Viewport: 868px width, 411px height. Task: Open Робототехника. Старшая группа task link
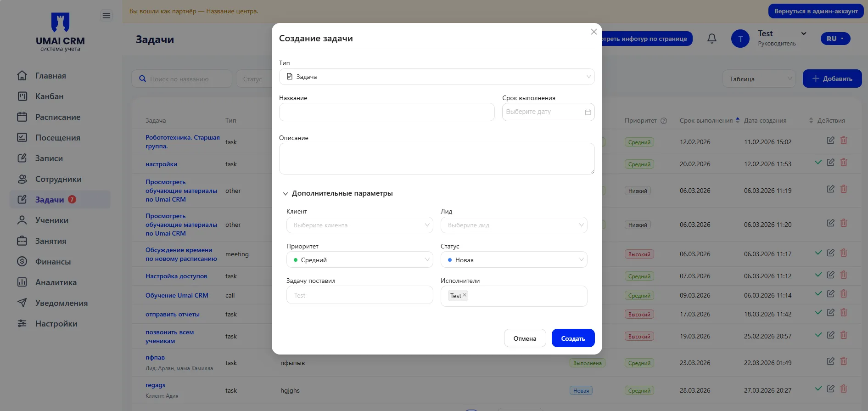click(182, 142)
